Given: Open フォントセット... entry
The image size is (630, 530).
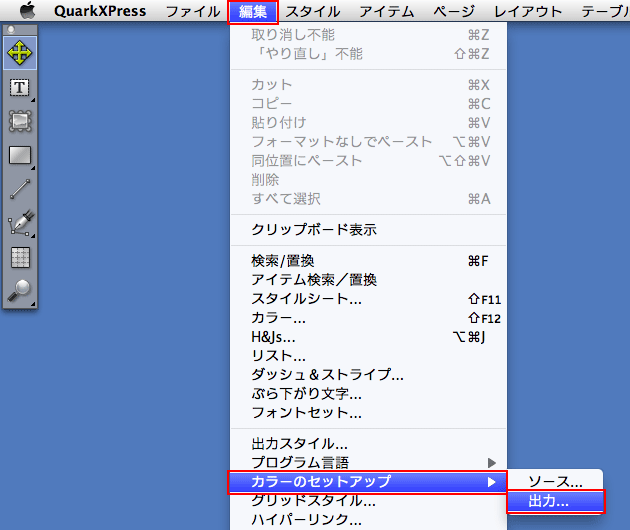Looking at the screenshot, I should click(368, 412).
